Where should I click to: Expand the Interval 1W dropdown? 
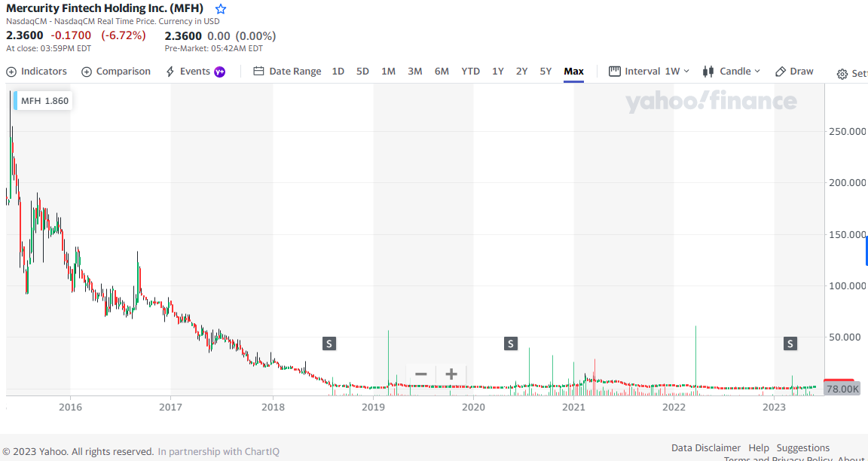(x=649, y=72)
